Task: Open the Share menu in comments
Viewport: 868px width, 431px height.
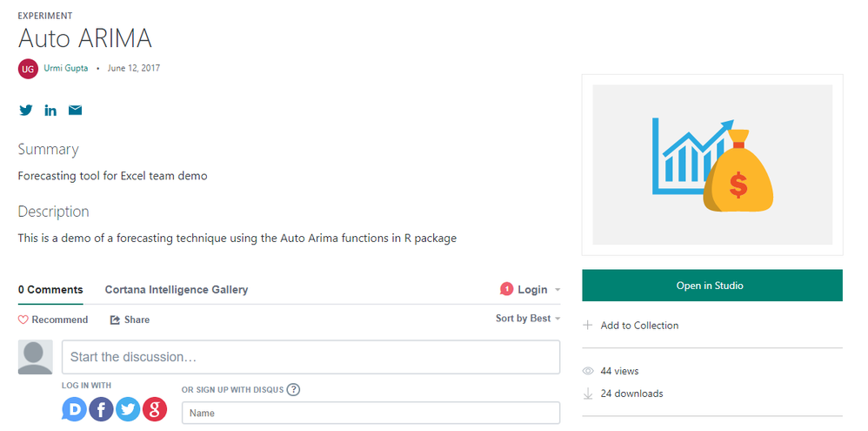Action: (130, 320)
